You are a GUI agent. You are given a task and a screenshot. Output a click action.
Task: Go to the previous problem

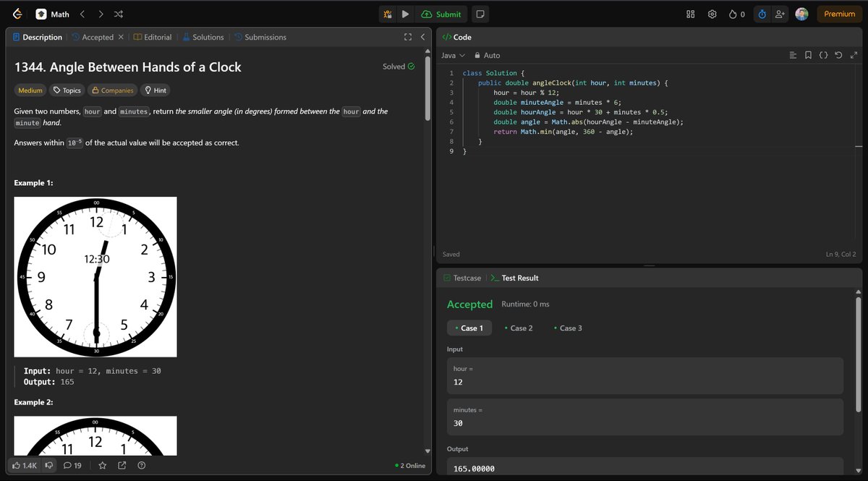coord(82,14)
